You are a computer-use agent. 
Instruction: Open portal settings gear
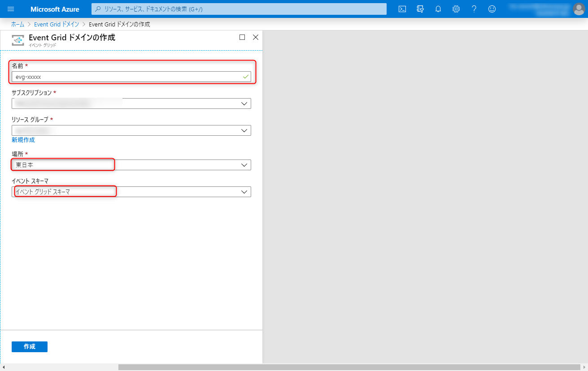tap(456, 9)
